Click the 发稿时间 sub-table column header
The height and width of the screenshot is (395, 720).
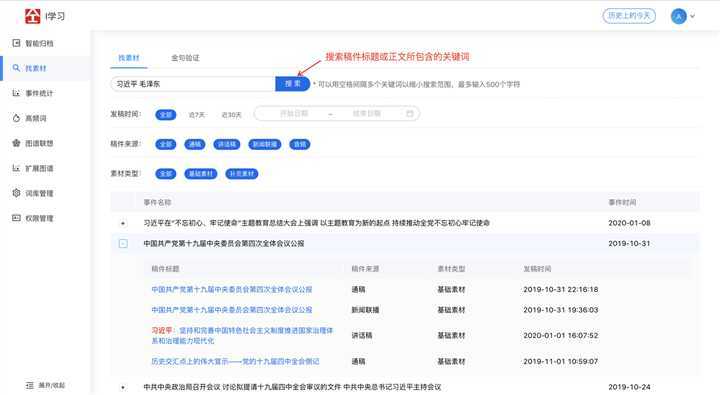537,269
